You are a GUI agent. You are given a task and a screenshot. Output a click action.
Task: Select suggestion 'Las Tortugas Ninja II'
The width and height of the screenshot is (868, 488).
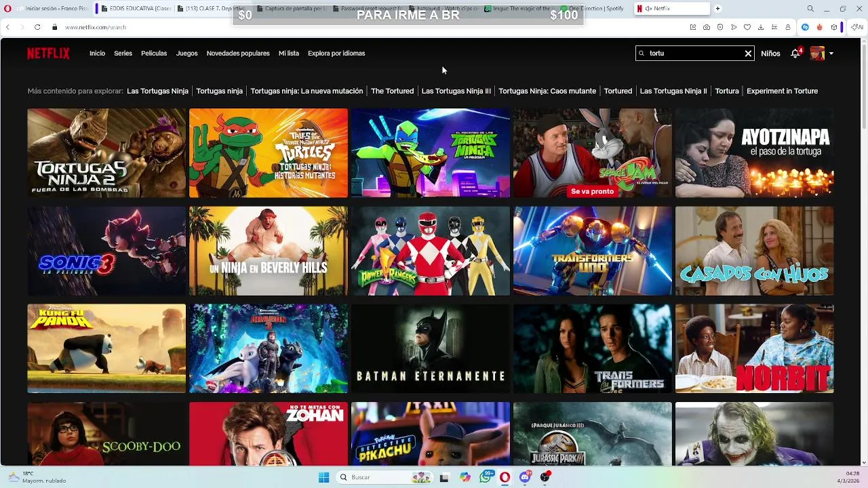(673, 91)
